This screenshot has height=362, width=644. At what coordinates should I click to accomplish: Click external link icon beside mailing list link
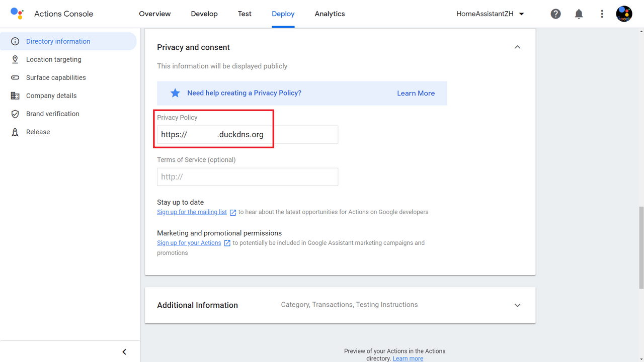pyautogui.click(x=233, y=213)
